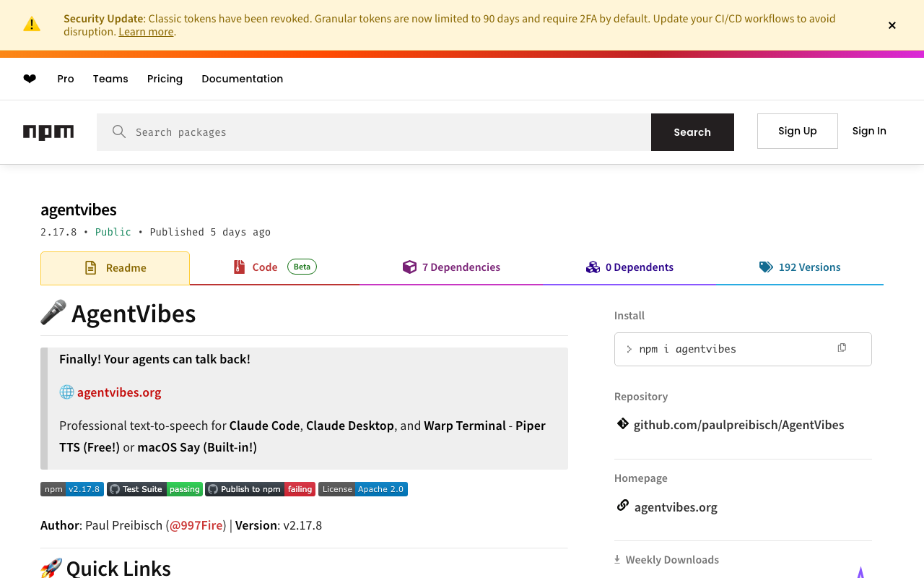Click the Sign Up button

pyautogui.click(x=797, y=131)
